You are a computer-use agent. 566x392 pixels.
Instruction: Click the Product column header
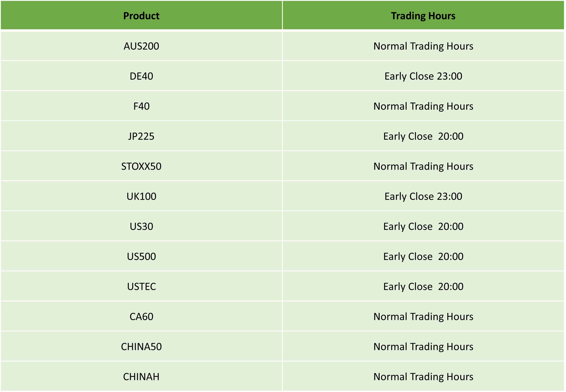click(141, 16)
